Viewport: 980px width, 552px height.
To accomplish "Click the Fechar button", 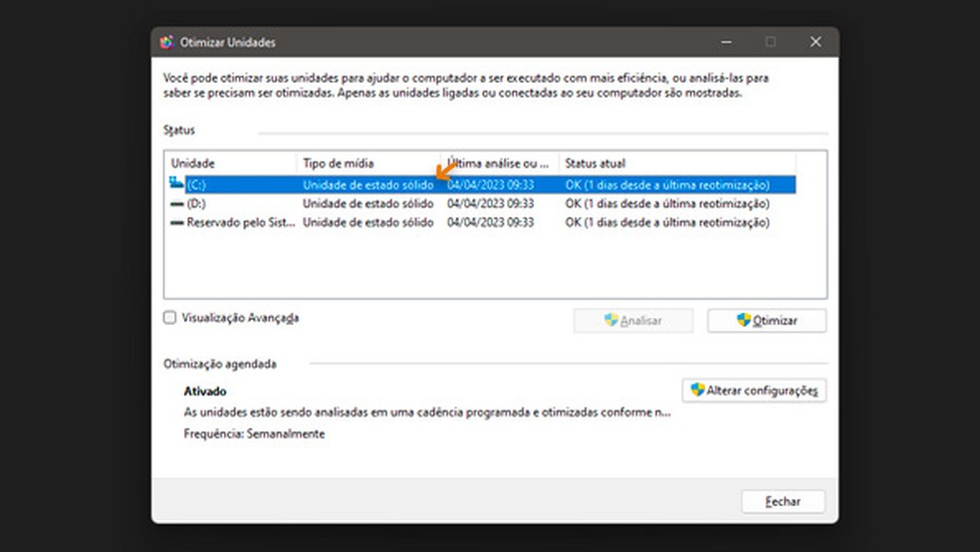I will [783, 501].
